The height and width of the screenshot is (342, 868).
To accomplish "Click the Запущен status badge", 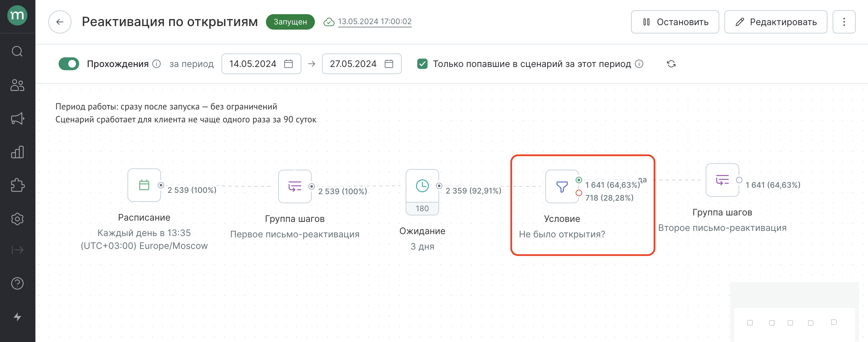I will pyautogui.click(x=290, y=22).
